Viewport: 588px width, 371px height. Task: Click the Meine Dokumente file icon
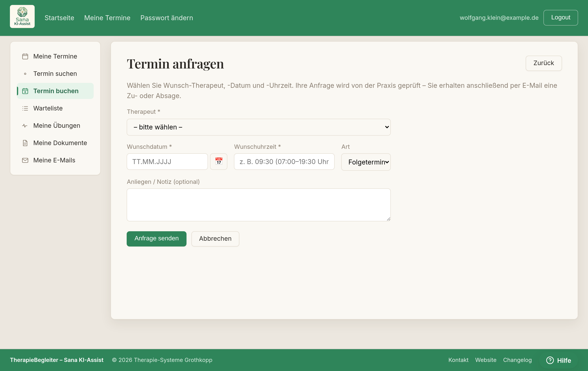(x=25, y=143)
